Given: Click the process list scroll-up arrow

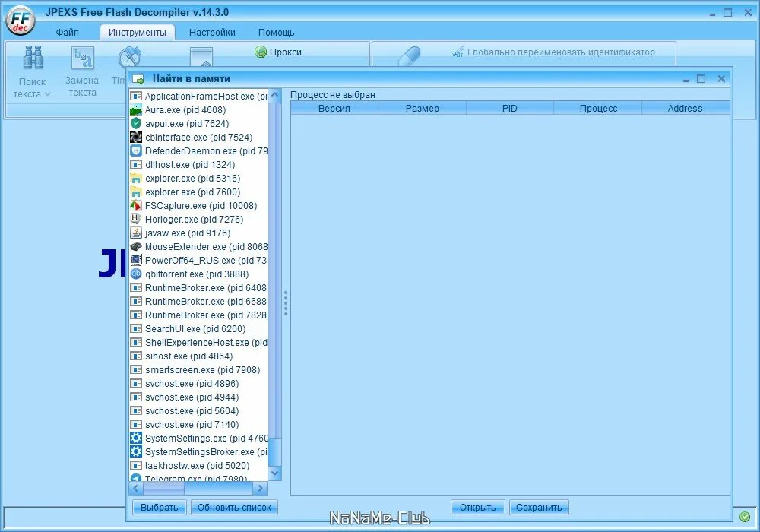Looking at the screenshot, I should 275,96.
